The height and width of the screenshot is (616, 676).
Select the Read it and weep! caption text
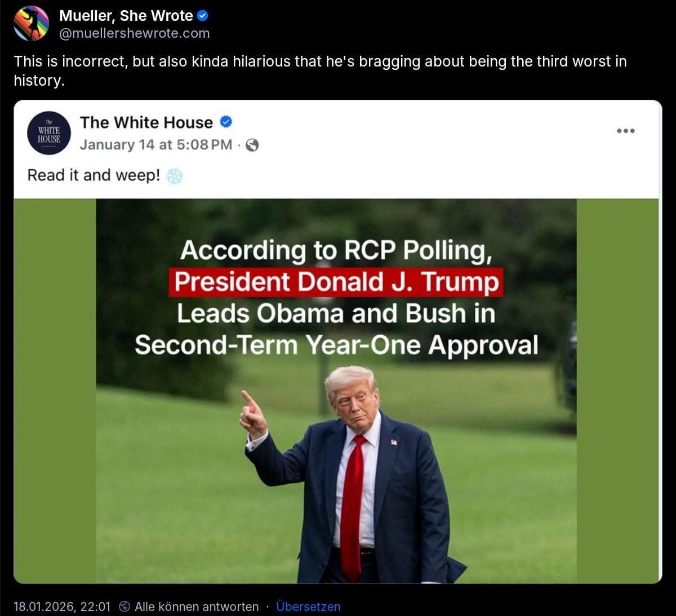pyautogui.click(x=94, y=175)
